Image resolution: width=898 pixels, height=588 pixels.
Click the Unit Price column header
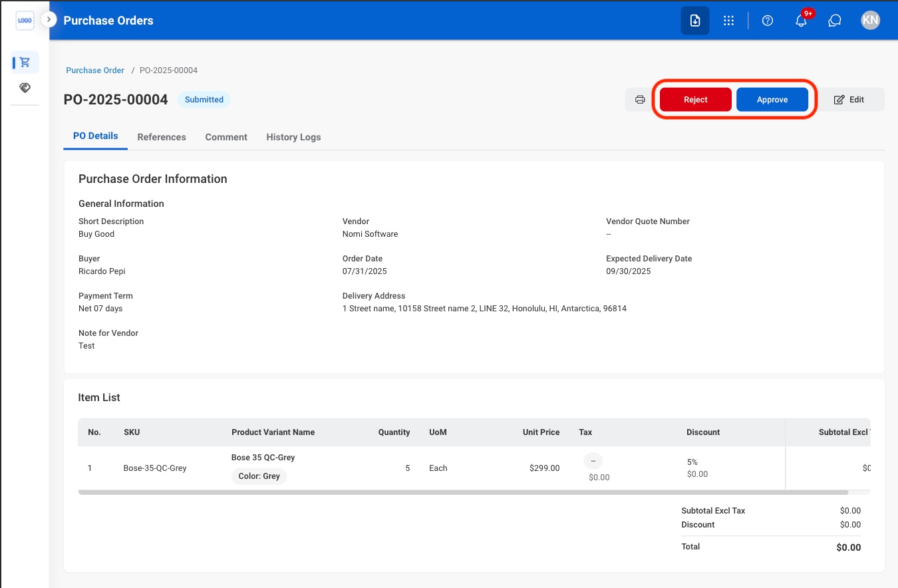pos(541,432)
